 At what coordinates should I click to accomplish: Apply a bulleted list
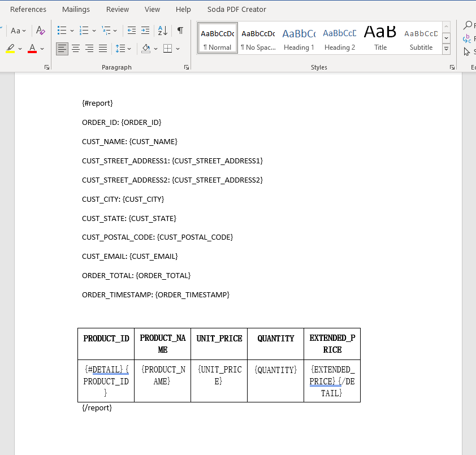(x=62, y=31)
